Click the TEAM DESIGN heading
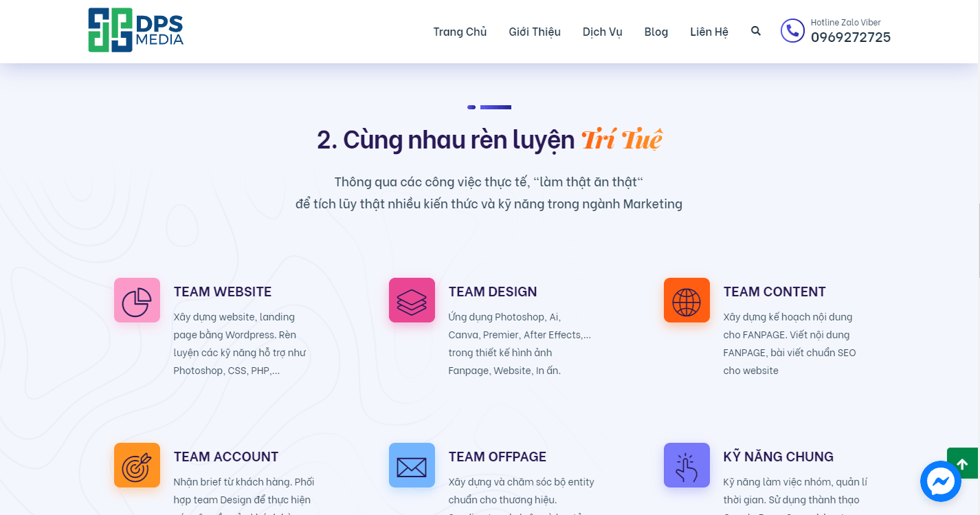The image size is (980, 515). 493,292
